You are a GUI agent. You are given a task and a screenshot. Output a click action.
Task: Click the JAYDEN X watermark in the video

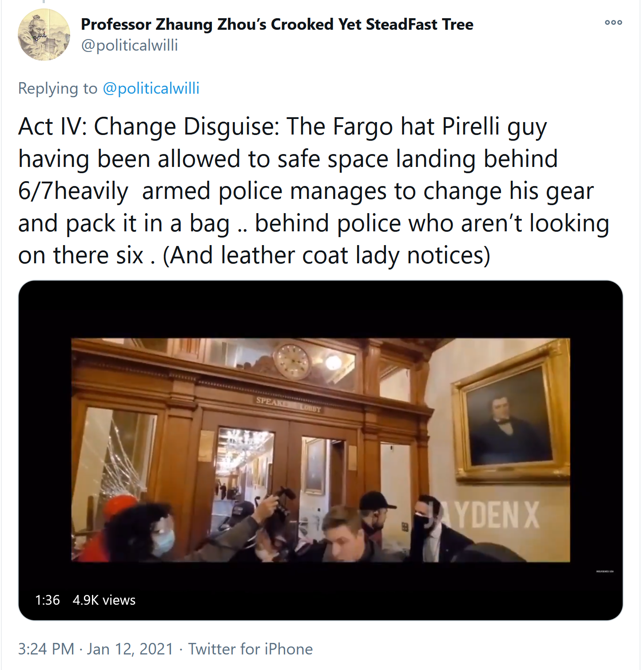click(484, 515)
